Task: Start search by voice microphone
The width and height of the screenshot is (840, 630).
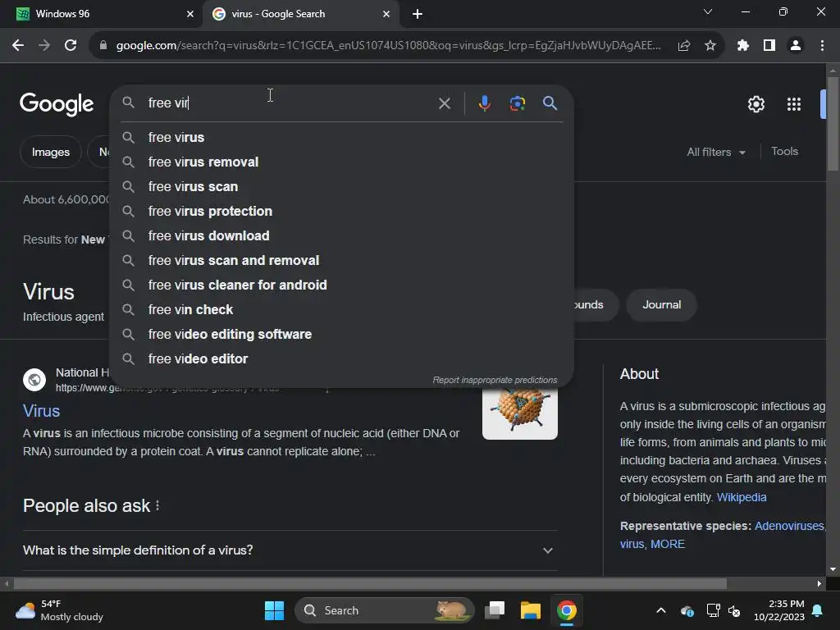Action: pyautogui.click(x=484, y=103)
